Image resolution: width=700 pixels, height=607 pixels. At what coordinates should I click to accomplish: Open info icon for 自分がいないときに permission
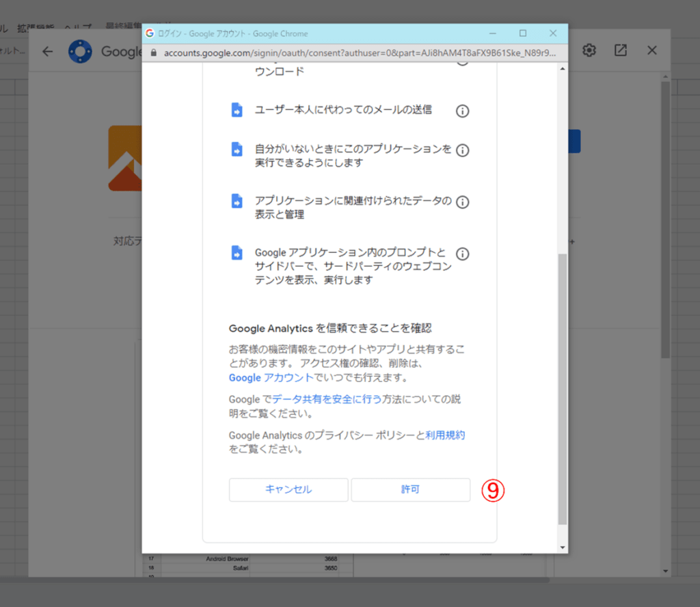(462, 150)
